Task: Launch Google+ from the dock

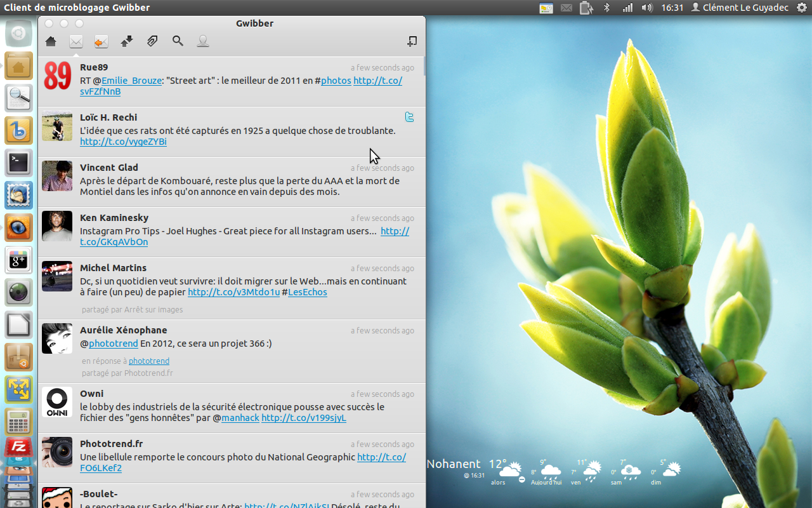Action: (18, 260)
